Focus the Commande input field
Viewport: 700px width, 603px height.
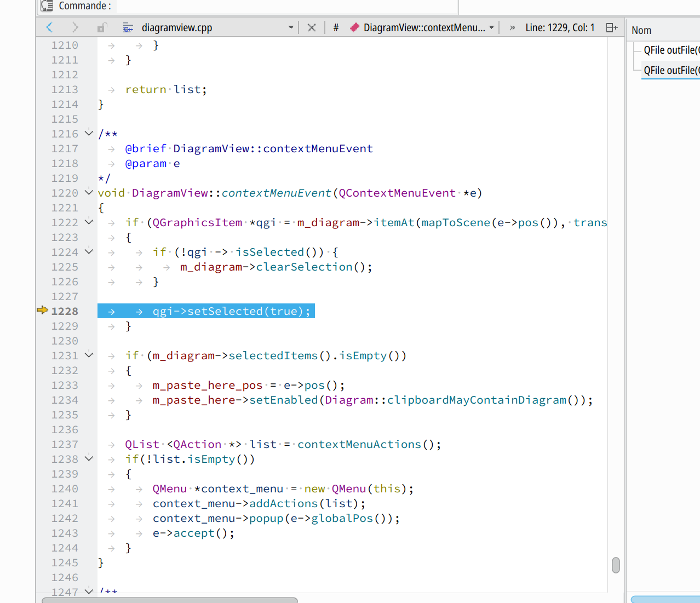[287, 6]
